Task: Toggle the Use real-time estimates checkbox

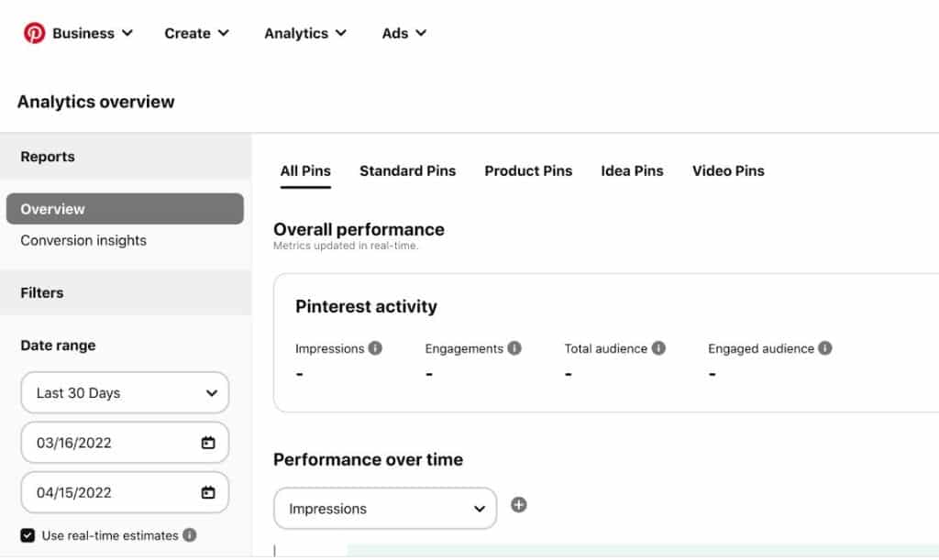Action: [x=28, y=535]
